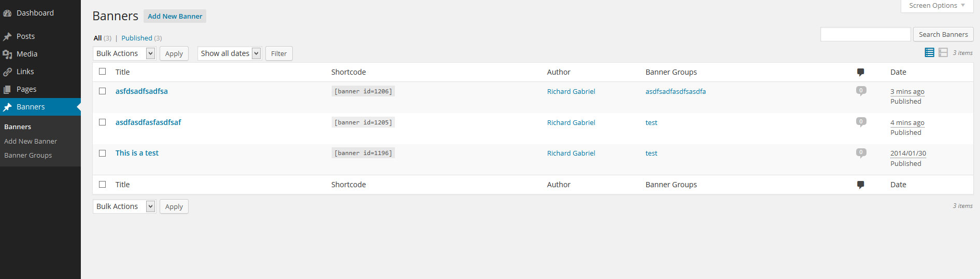The image size is (980, 279).
Task: Expand the Screen Options panel
Action: pos(937,6)
